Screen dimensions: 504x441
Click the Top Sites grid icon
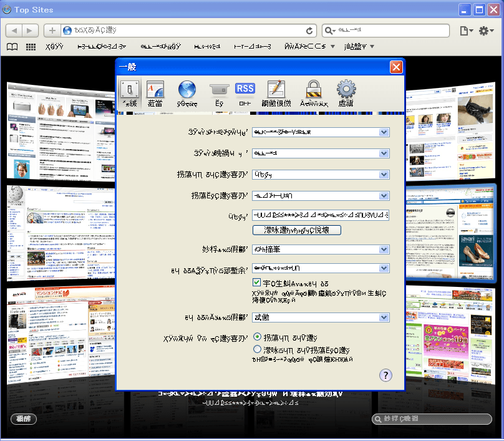31,47
